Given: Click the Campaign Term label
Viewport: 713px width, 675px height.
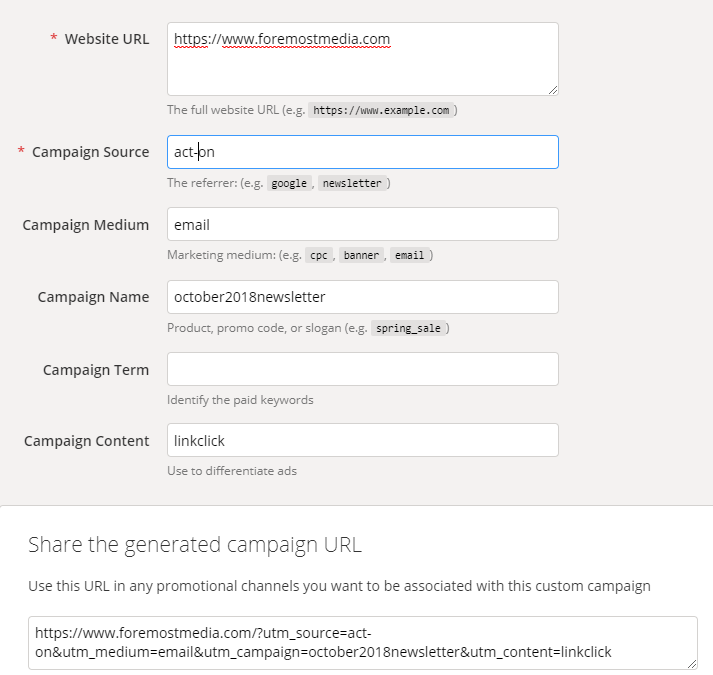Looking at the screenshot, I should (x=96, y=370).
